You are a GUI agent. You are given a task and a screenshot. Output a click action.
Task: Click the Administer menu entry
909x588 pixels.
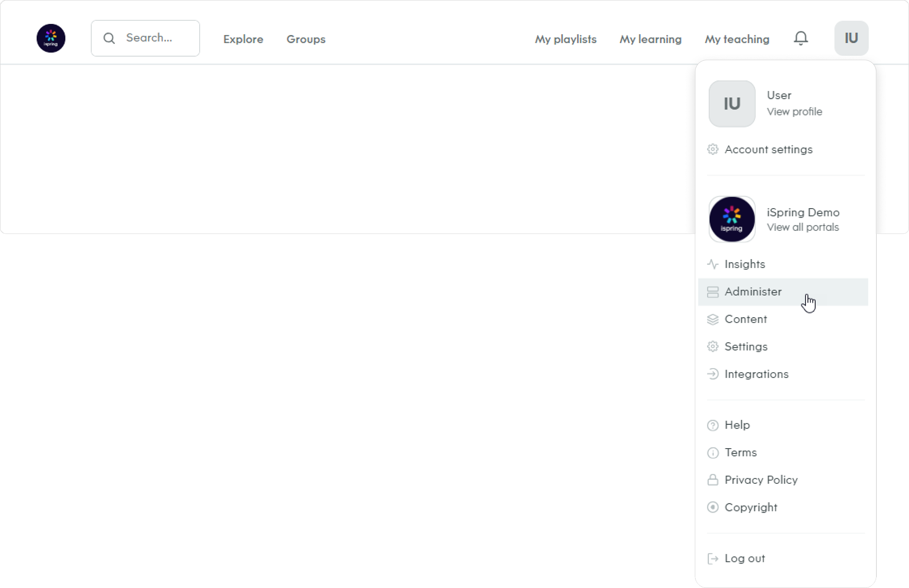pyautogui.click(x=783, y=292)
